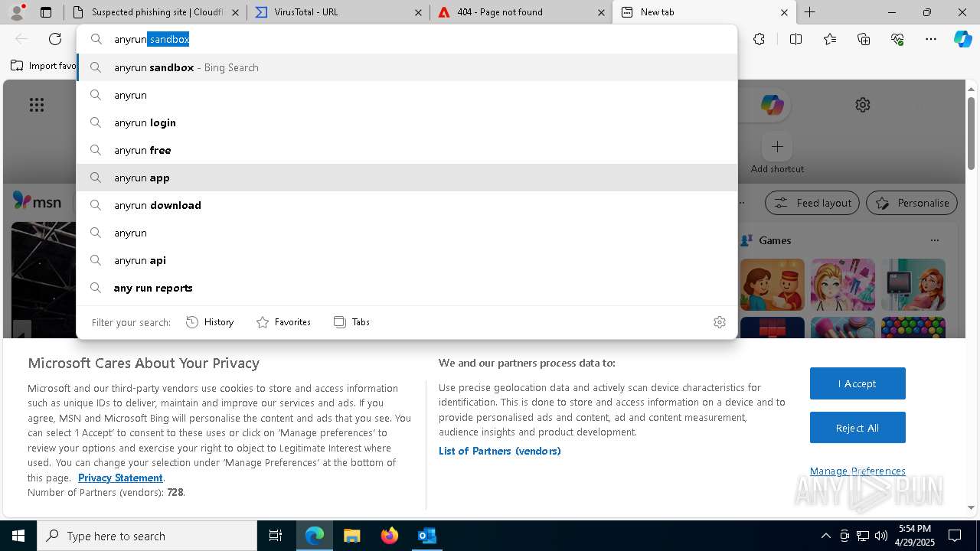Click I Accept cookie button
Screen dimensions: 980x551
click(x=857, y=383)
